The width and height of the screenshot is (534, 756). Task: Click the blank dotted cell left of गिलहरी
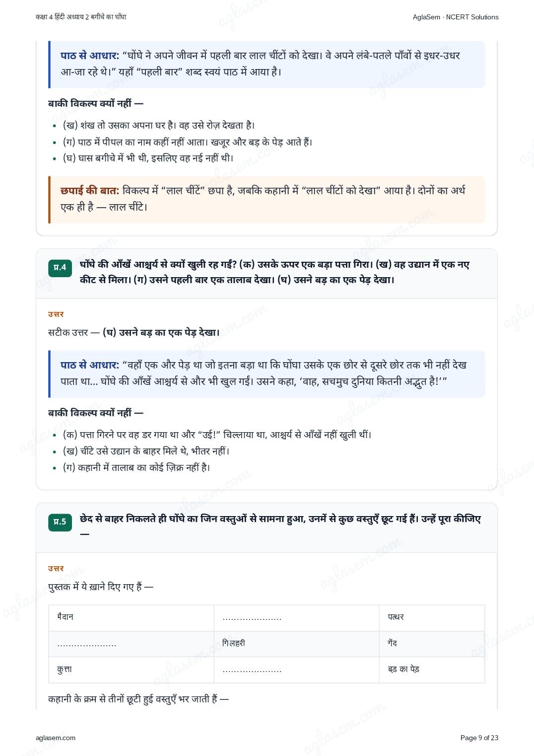[131, 644]
